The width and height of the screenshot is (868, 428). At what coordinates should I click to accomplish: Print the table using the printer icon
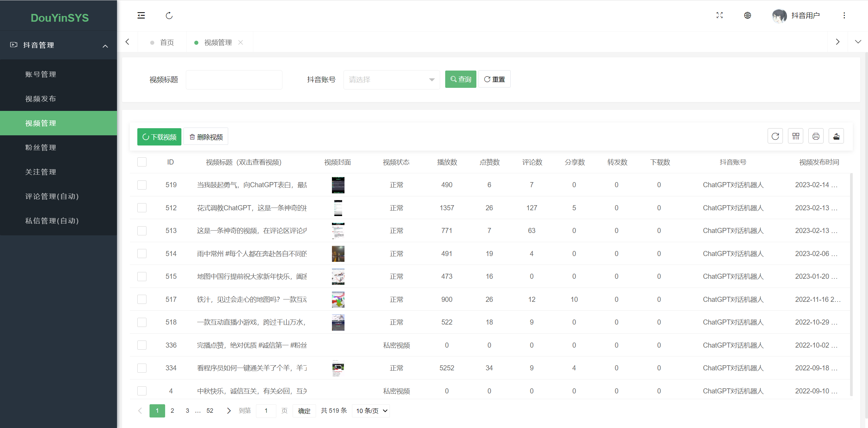tap(816, 136)
